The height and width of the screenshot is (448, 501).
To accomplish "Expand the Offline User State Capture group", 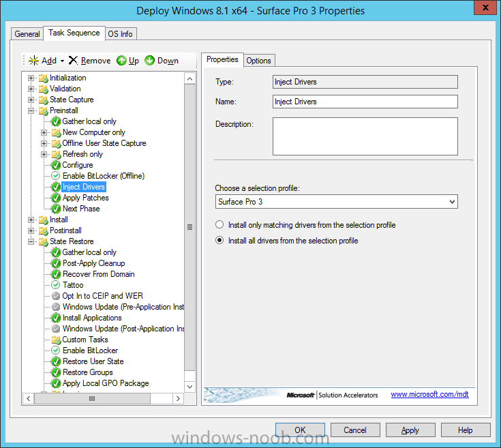I will (x=44, y=143).
